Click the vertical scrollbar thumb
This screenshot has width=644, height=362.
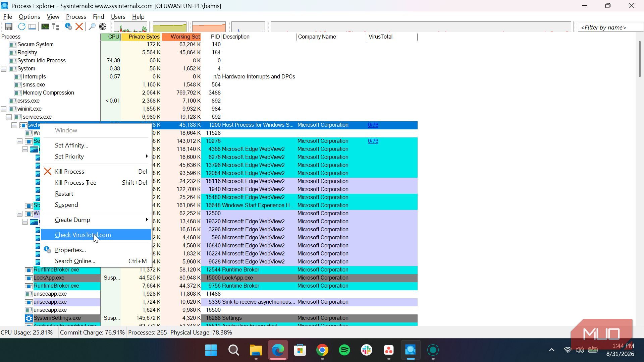[x=640, y=59]
